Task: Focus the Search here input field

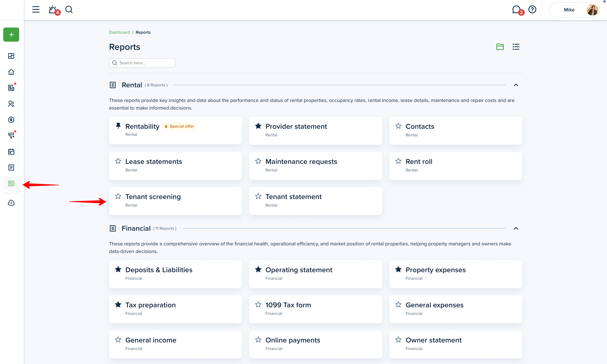Action: coord(142,63)
